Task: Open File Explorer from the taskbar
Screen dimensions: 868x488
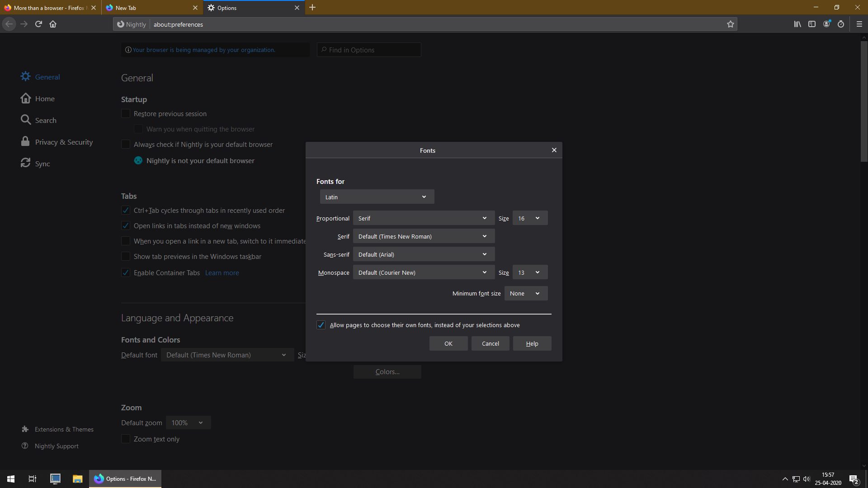Action: 78,479
